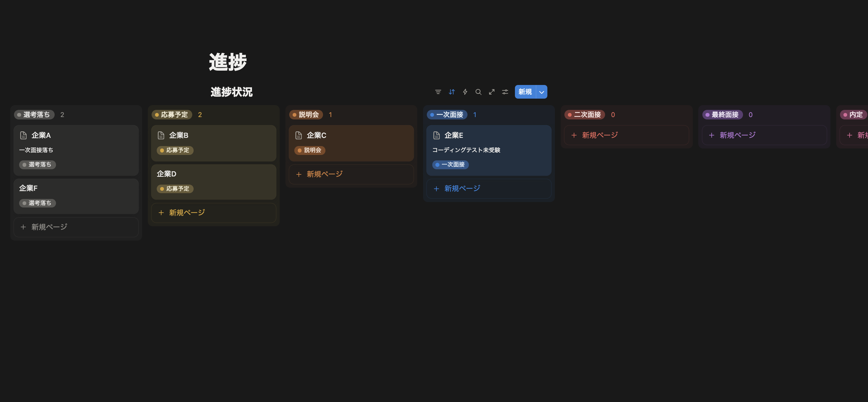Click the search icon in the view toolbar
868x402 pixels.
(x=478, y=92)
